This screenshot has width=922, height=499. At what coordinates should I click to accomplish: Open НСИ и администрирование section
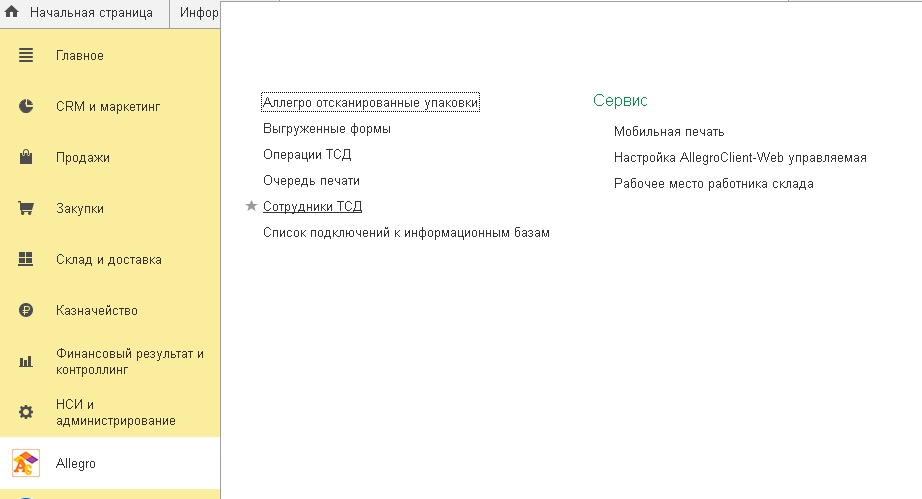[115, 412]
